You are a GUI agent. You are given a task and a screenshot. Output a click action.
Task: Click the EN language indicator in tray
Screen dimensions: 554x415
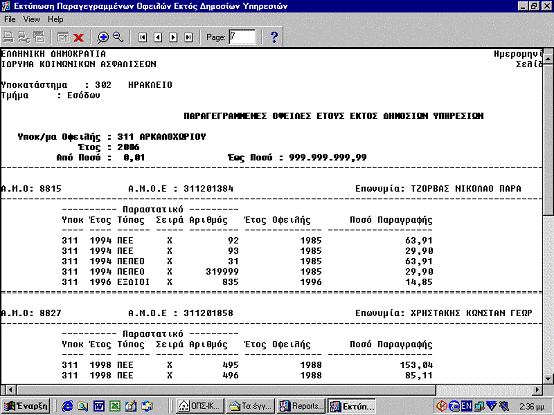(466, 406)
